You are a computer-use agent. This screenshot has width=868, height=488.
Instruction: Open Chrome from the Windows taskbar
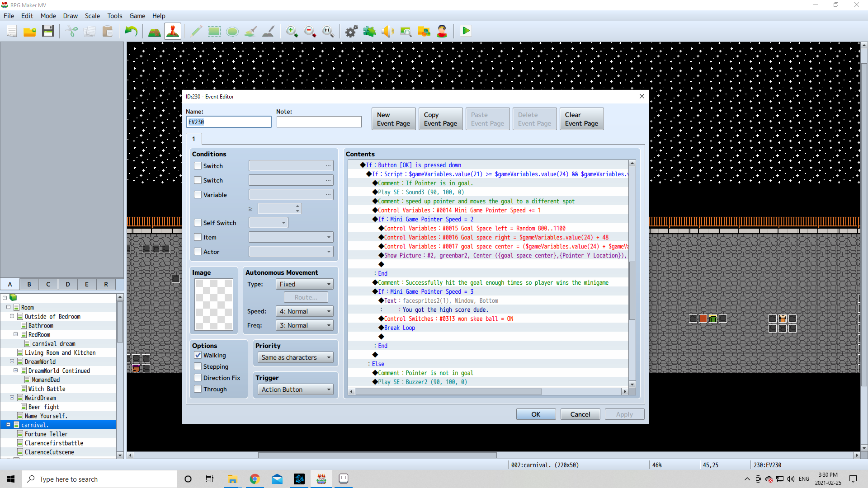255,479
